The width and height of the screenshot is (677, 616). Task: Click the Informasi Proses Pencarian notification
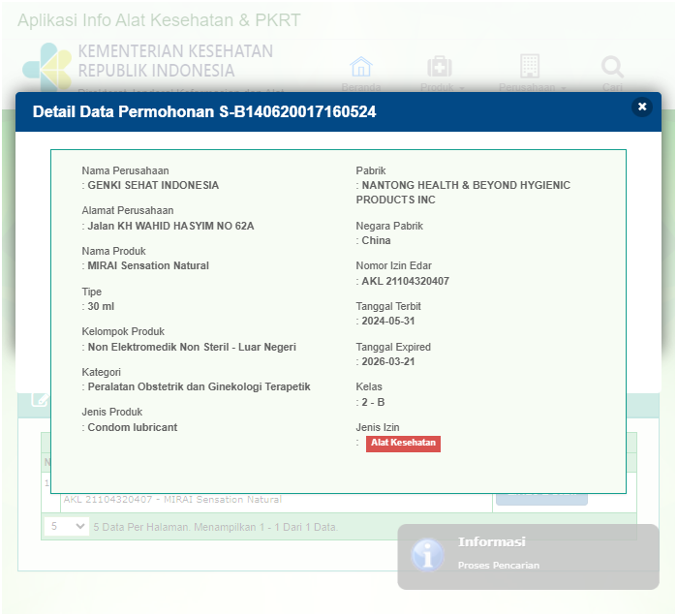click(528, 556)
